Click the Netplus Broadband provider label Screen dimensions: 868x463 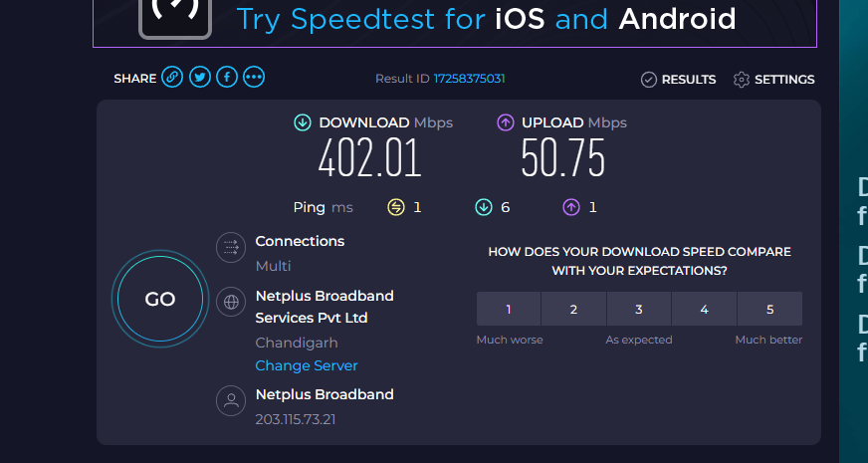325,394
